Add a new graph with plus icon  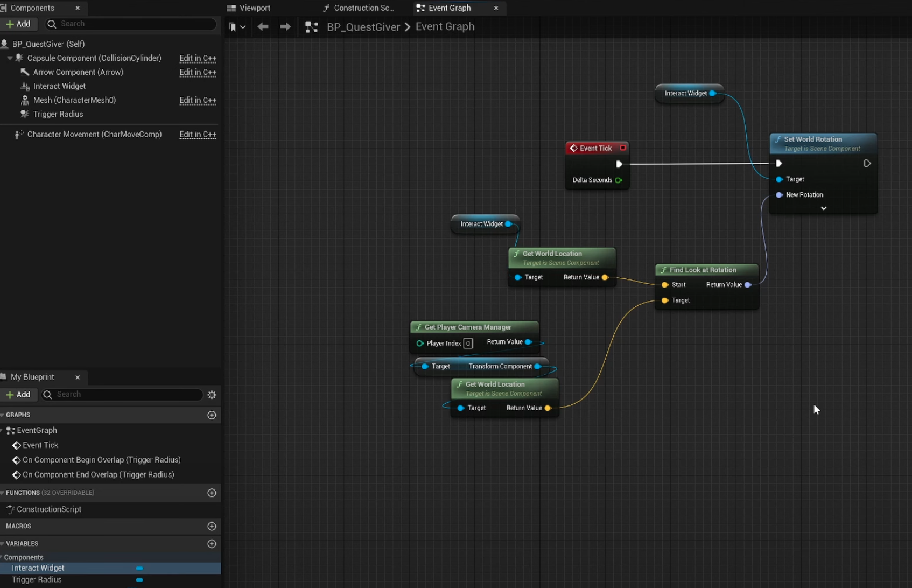pos(212,415)
